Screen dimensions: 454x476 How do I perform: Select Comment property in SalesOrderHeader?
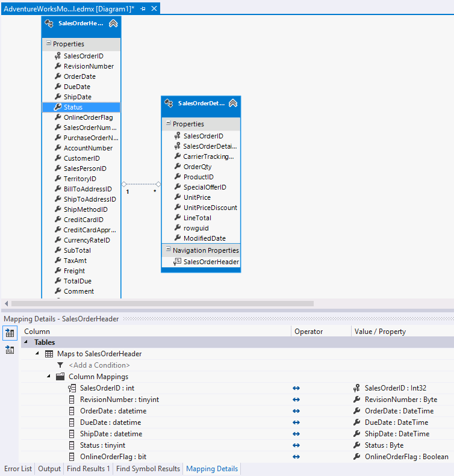(x=79, y=291)
